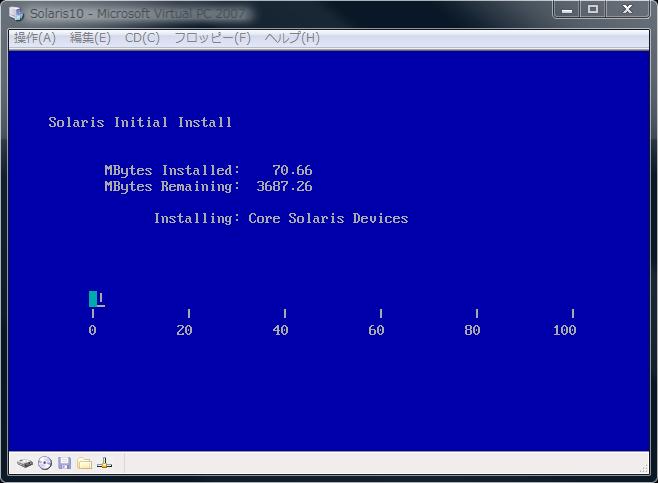Image resolution: width=658 pixels, height=483 pixels.
Task: Click the window resize grip corner
Action: point(644,469)
